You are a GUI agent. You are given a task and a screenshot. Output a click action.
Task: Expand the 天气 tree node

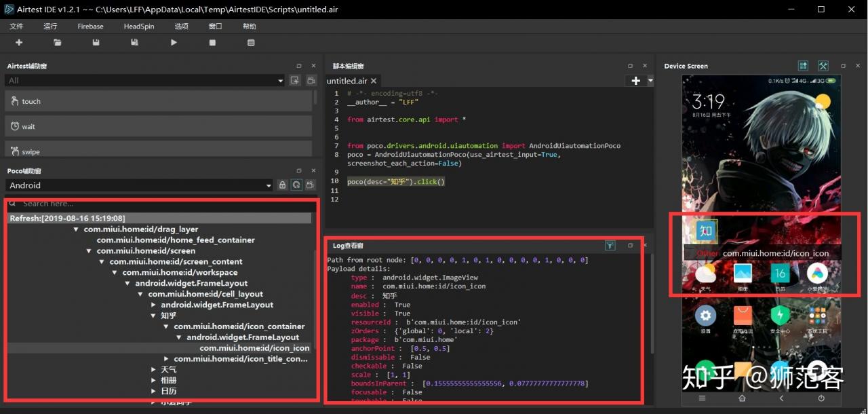[154, 370]
